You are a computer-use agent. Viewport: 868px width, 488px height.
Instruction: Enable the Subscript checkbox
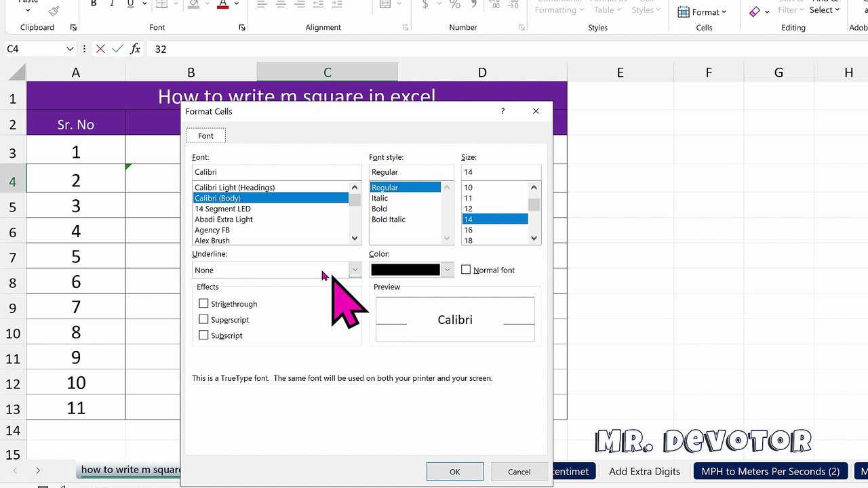click(203, 335)
